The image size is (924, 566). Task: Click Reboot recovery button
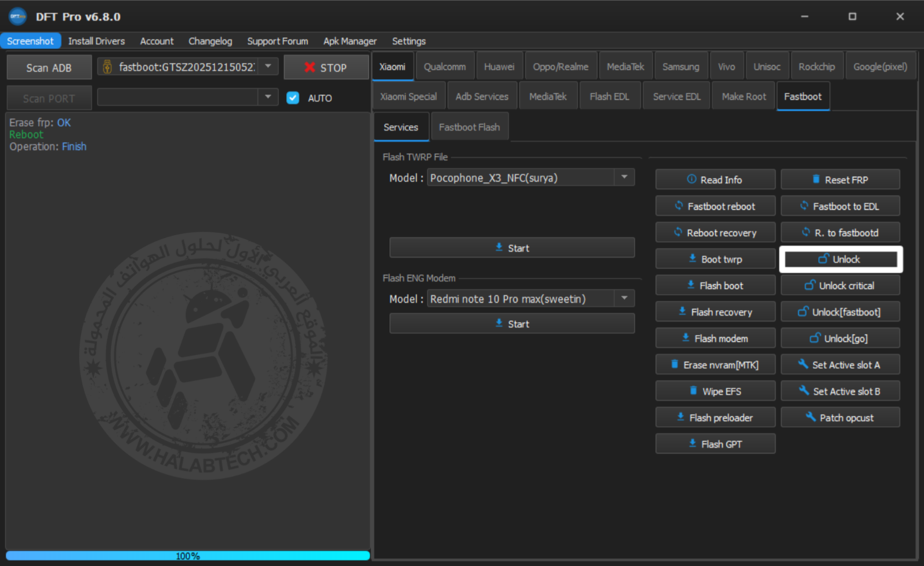[x=715, y=233]
